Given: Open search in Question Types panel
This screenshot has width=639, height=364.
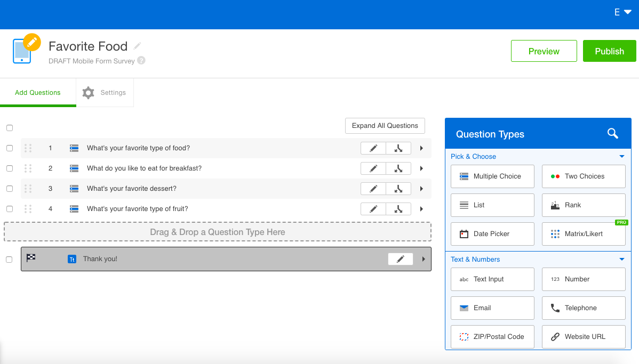Looking at the screenshot, I should [613, 134].
